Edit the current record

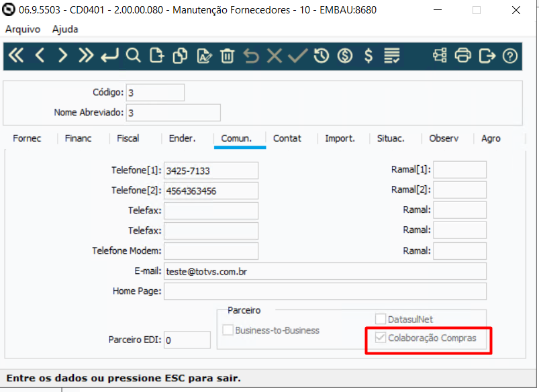(x=204, y=55)
